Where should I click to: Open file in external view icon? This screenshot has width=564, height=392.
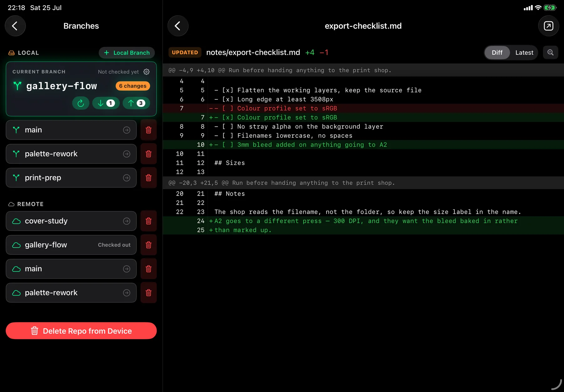pyautogui.click(x=548, y=26)
